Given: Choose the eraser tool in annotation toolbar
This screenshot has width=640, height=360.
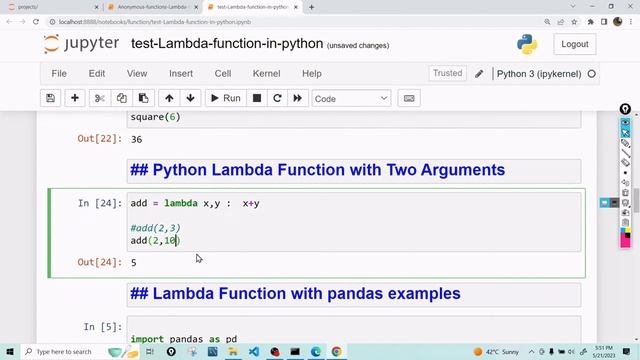Looking at the screenshot, I should [x=625, y=162].
